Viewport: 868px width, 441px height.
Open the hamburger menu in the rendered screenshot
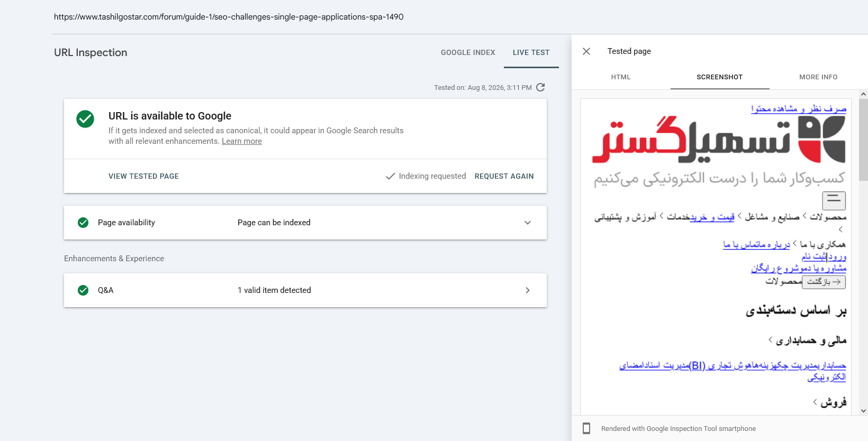coord(834,200)
